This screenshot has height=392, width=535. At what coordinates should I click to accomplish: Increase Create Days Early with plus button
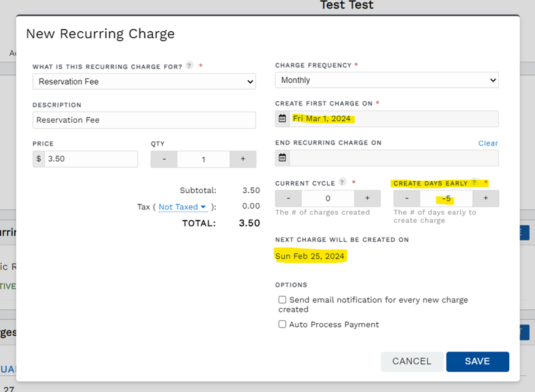coord(486,198)
